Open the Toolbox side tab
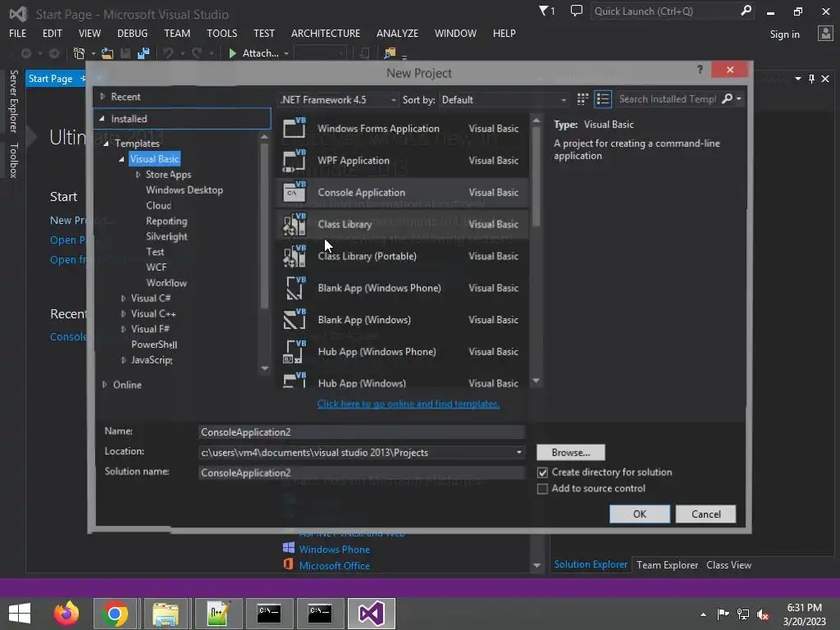Screen dimensions: 840x630 (x=14, y=160)
